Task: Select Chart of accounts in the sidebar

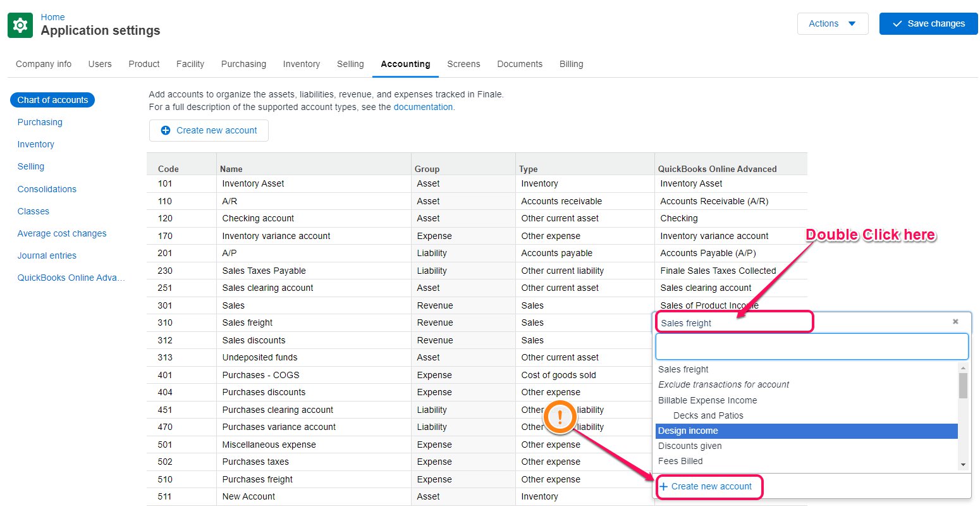Action: pos(52,100)
